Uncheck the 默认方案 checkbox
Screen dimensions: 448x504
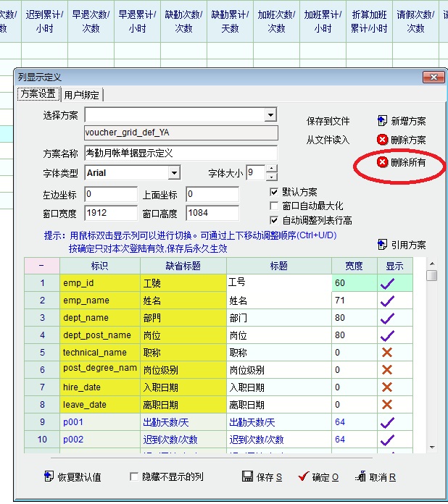[x=274, y=192]
